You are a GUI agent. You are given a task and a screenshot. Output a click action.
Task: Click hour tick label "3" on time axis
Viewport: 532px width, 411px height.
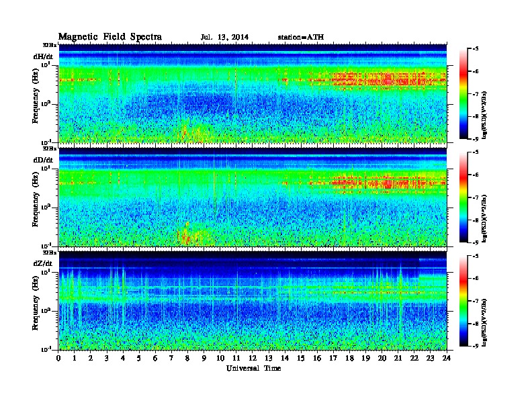click(107, 358)
